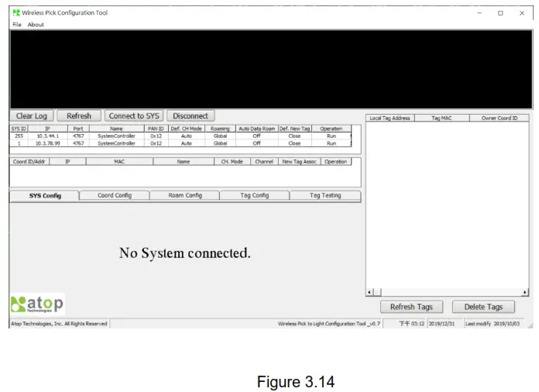
Task: Click the copyright text in status bar
Action: click(x=59, y=324)
